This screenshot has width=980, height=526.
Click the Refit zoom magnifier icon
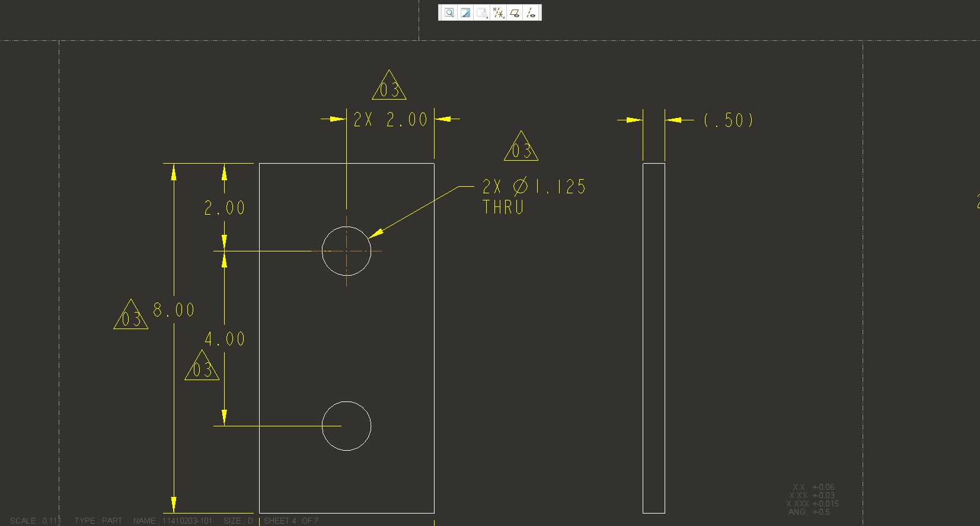(449, 12)
